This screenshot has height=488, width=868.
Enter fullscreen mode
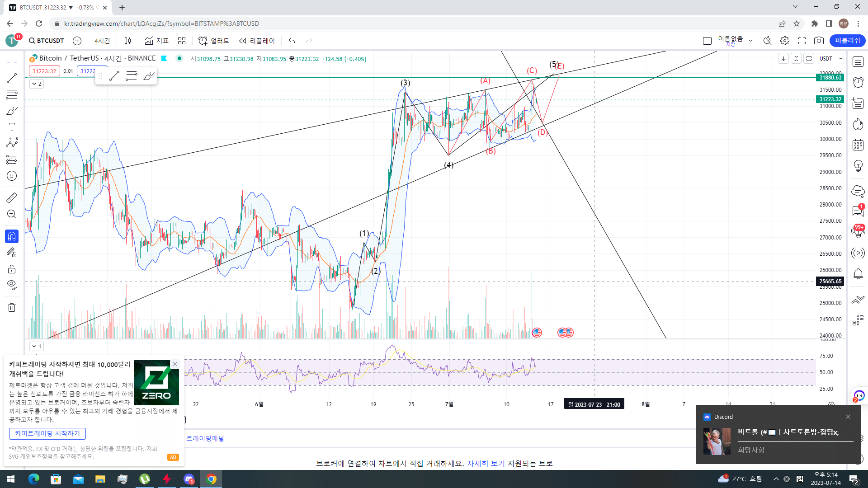pyautogui.click(x=802, y=41)
